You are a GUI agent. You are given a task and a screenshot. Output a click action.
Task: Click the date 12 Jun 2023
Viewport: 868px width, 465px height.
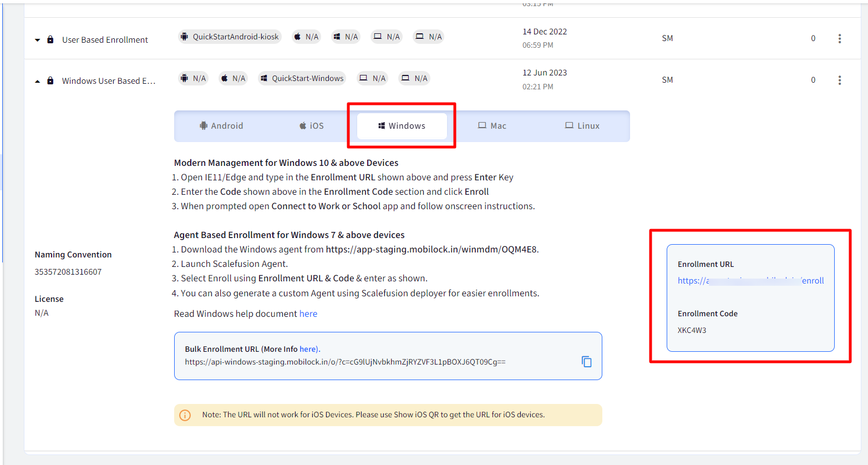(x=545, y=73)
